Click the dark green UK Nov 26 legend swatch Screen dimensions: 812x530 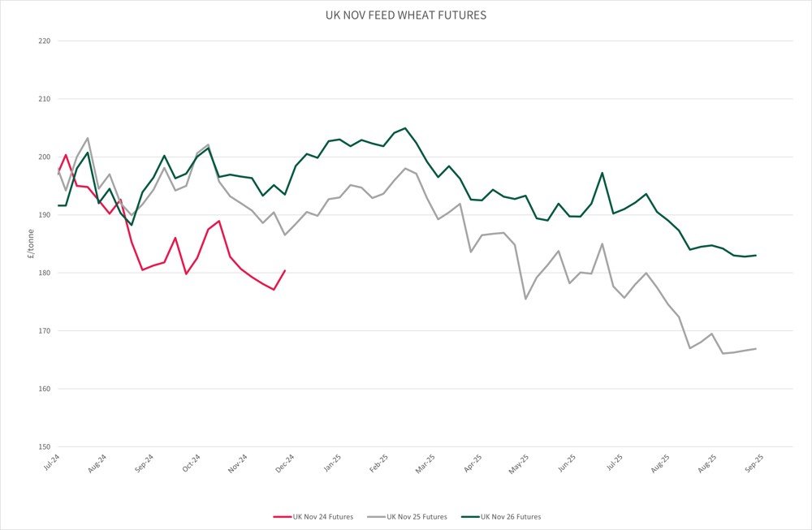point(469,517)
